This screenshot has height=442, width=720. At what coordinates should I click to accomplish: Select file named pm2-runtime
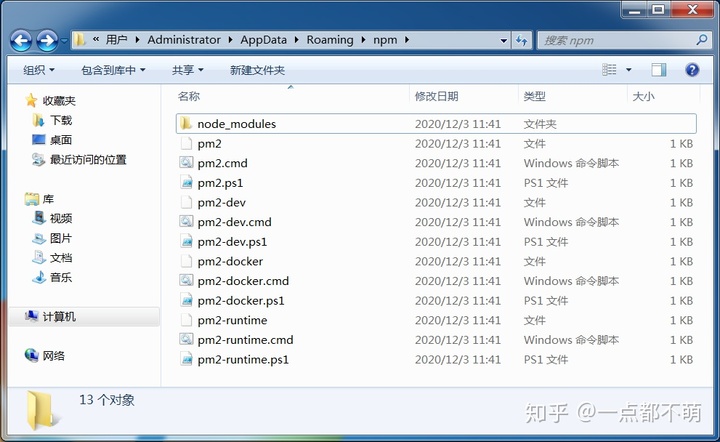[x=232, y=320]
